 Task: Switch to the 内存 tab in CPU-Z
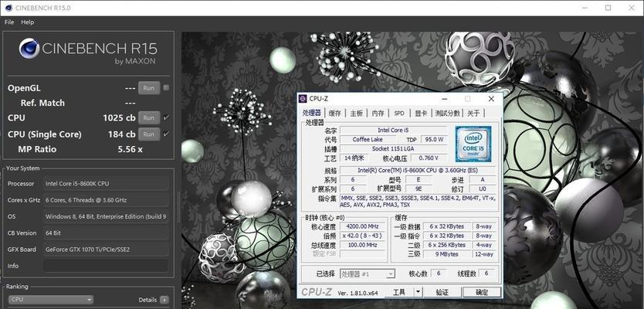pyautogui.click(x=378, y=114)
